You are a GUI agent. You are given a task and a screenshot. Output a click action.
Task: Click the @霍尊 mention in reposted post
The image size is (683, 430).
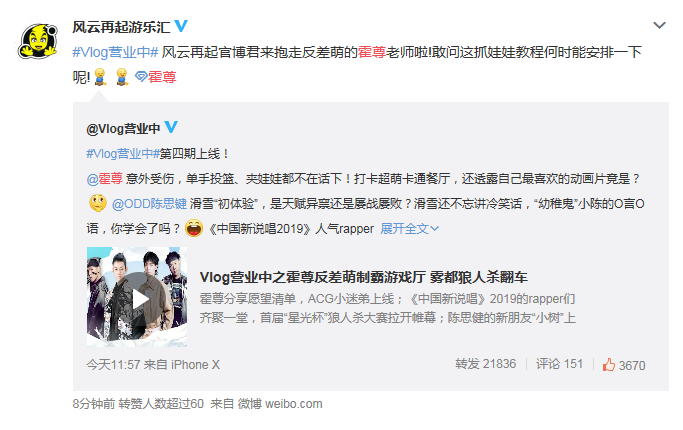click(x=105, y=179)
